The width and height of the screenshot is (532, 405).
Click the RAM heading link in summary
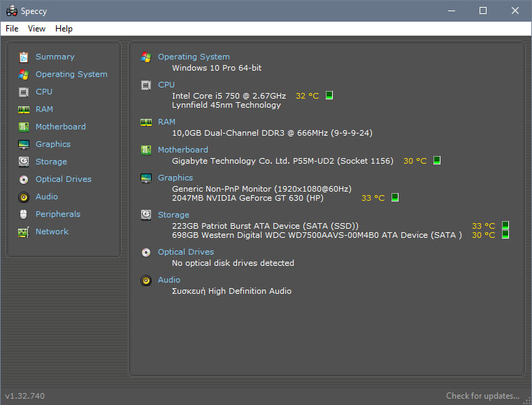point(166,122)
